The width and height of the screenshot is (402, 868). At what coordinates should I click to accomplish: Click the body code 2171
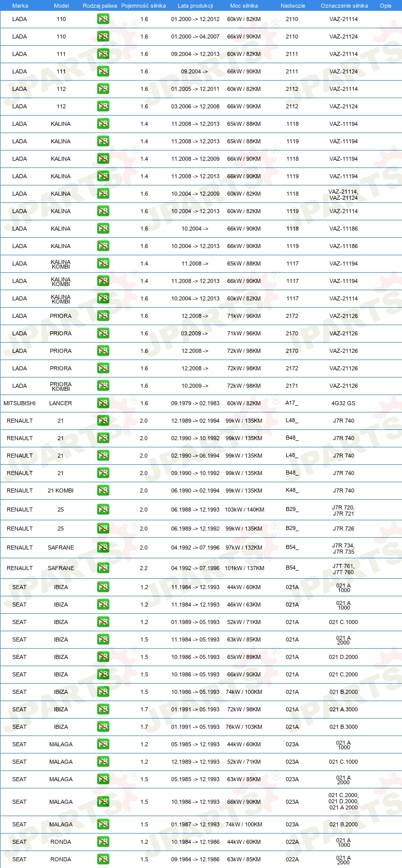click(x=292, y=386)
